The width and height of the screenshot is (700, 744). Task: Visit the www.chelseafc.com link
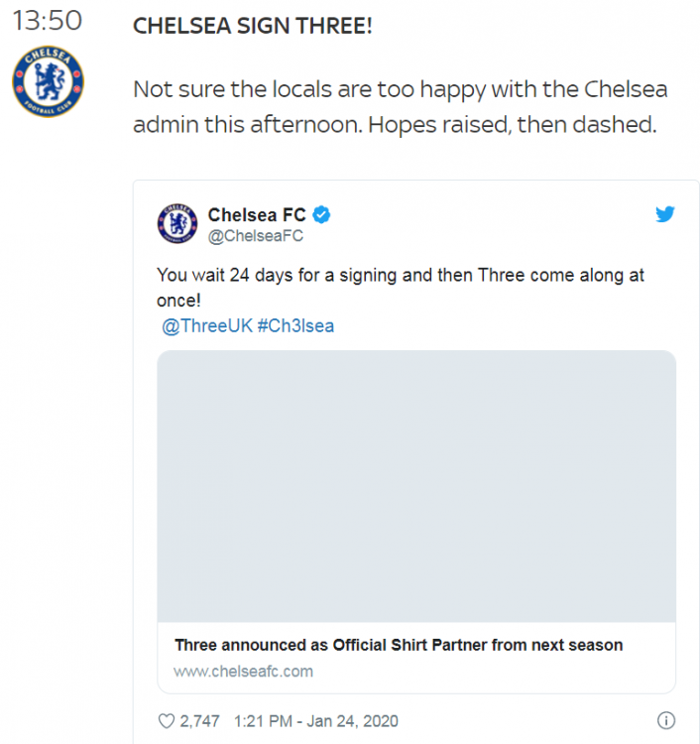[243, 672]
